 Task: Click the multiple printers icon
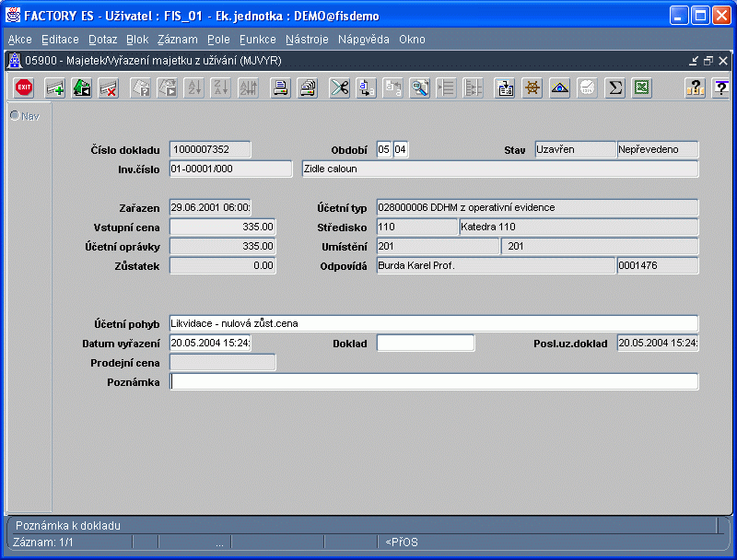pyautogui.click(x=308, y=87)
